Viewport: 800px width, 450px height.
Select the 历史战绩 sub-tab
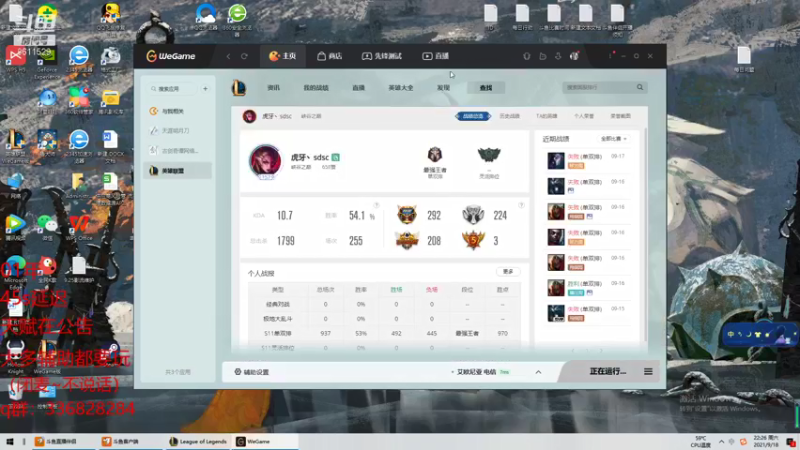click(509, 116)
